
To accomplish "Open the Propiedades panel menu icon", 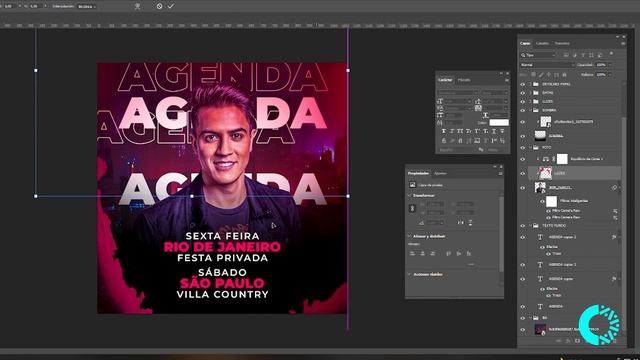I will point(500,173).
